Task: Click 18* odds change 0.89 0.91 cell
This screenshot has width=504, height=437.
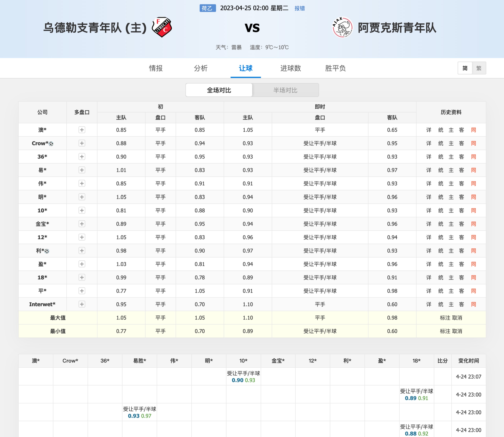Action: click(417, 394)
